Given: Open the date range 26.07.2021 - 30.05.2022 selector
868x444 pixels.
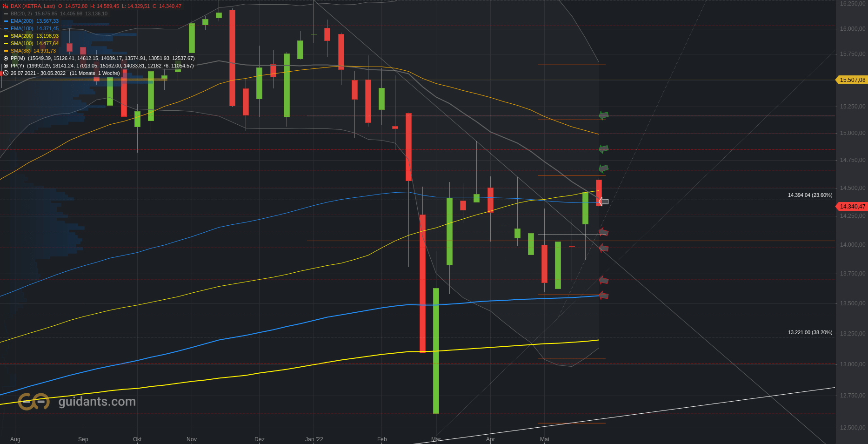Looking at the screenshot, I should [x=38, y=73].
